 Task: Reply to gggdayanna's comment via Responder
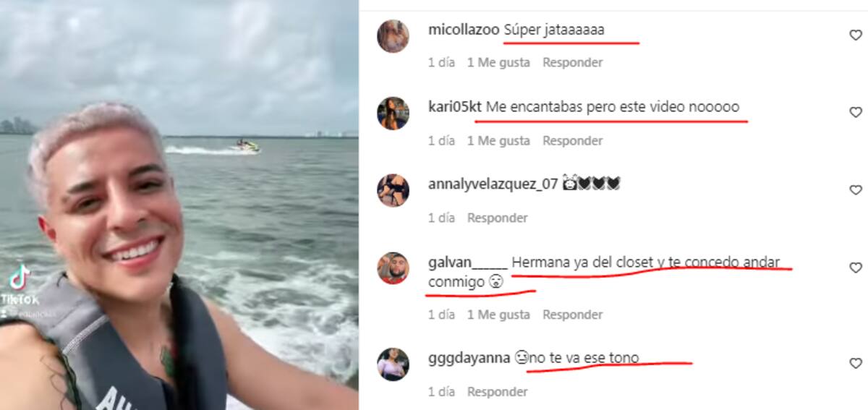point(497,392)
